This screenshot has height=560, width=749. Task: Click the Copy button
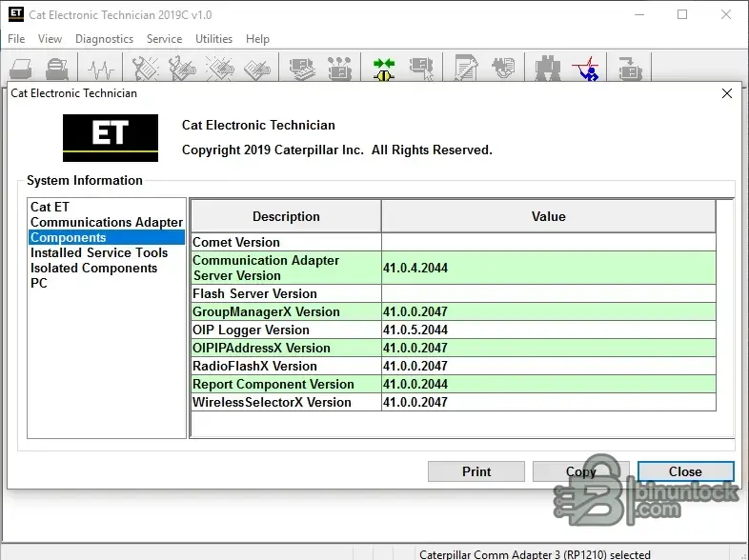(581, 471)
